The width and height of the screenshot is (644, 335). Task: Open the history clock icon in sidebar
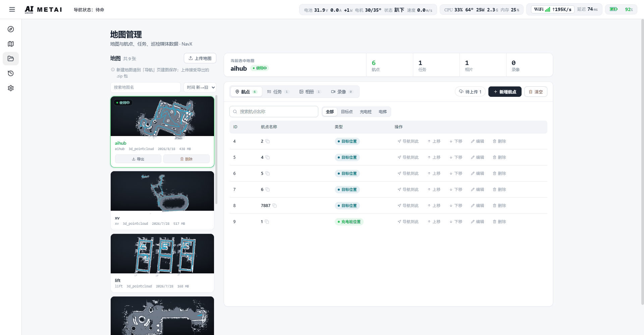tap(11, 73)
